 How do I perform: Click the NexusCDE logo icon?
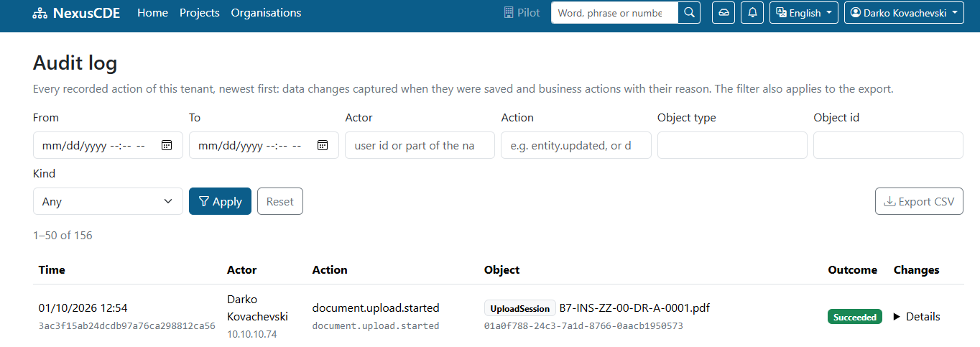40,13
